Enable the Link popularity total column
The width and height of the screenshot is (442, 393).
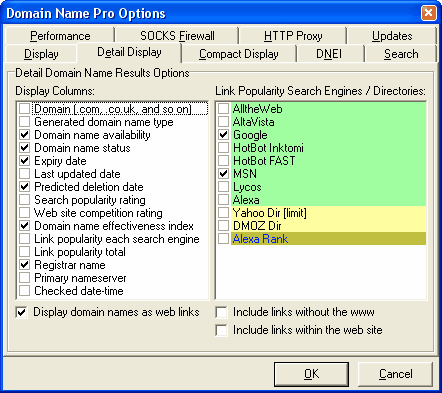click(24, 252)
